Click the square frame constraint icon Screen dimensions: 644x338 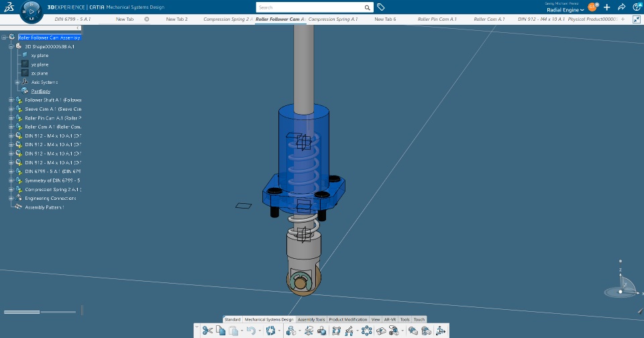[336, 330]
